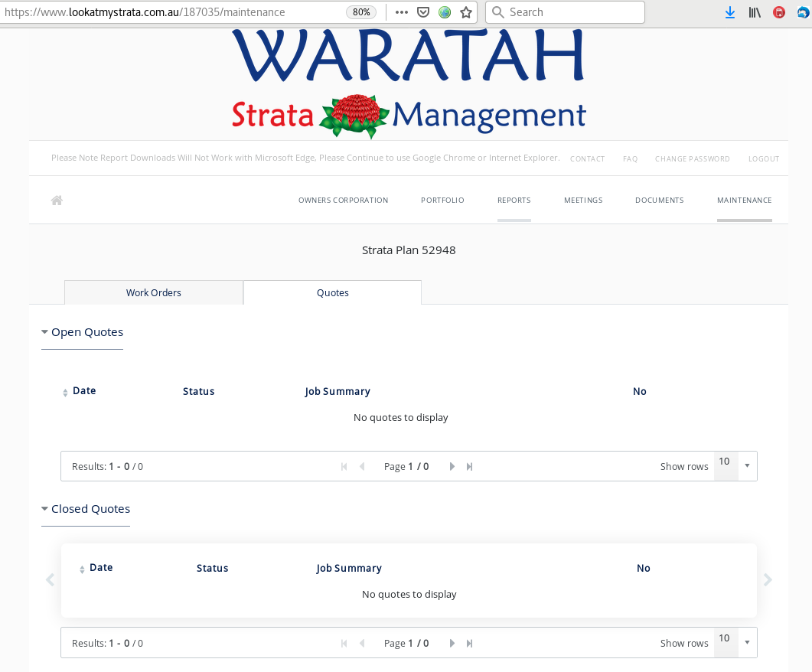Viewport: 812px width, 672px height.
Task: Go to last page of Open Quotes
Action: 469,466
